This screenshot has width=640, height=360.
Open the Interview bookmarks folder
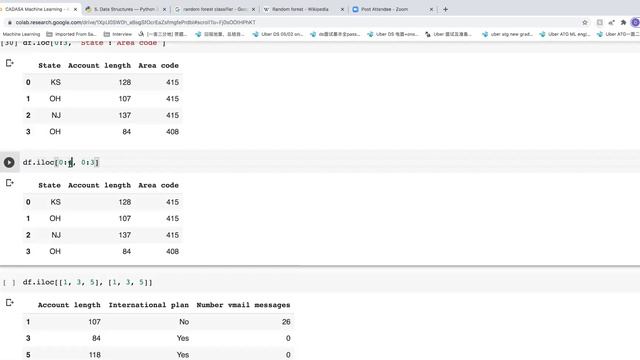click(x=118, y=34)
